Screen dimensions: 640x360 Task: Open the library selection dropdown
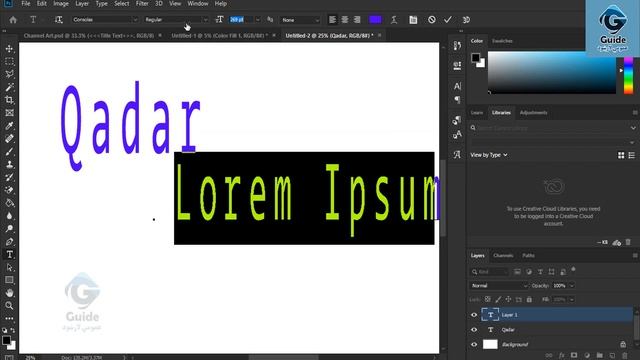point(553,142)
